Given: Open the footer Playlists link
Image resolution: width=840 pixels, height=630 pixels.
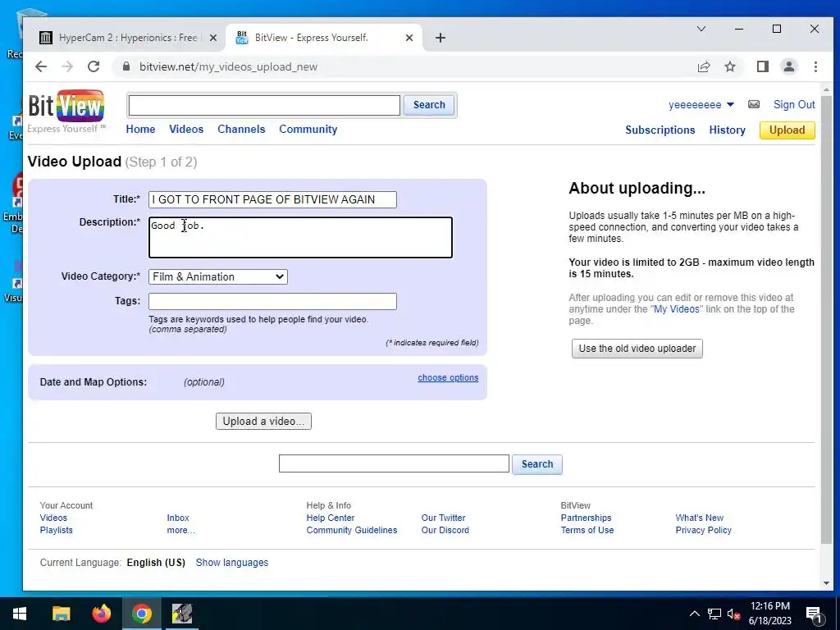Looking at the screenshot, I should tap(57, 531).
